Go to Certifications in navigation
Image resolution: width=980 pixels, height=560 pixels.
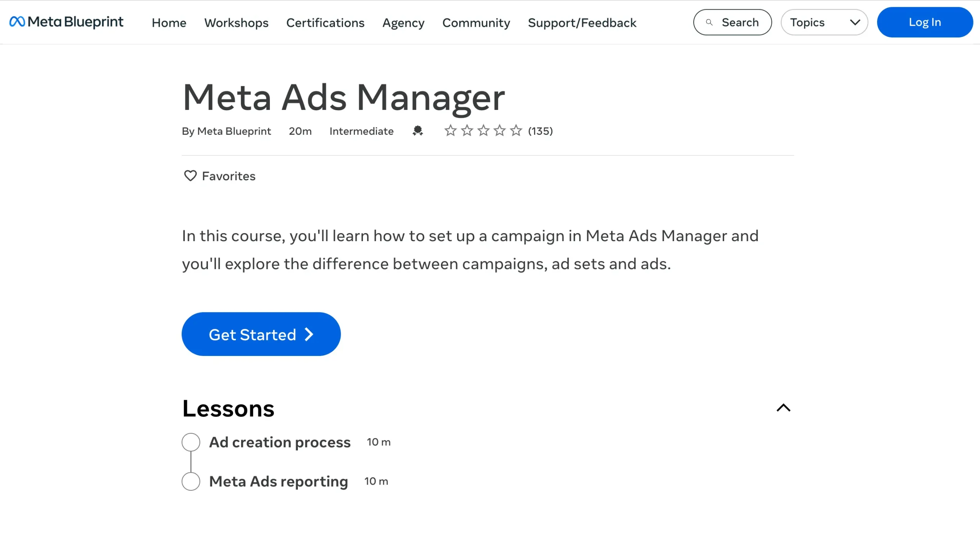(x=325, y=23)
